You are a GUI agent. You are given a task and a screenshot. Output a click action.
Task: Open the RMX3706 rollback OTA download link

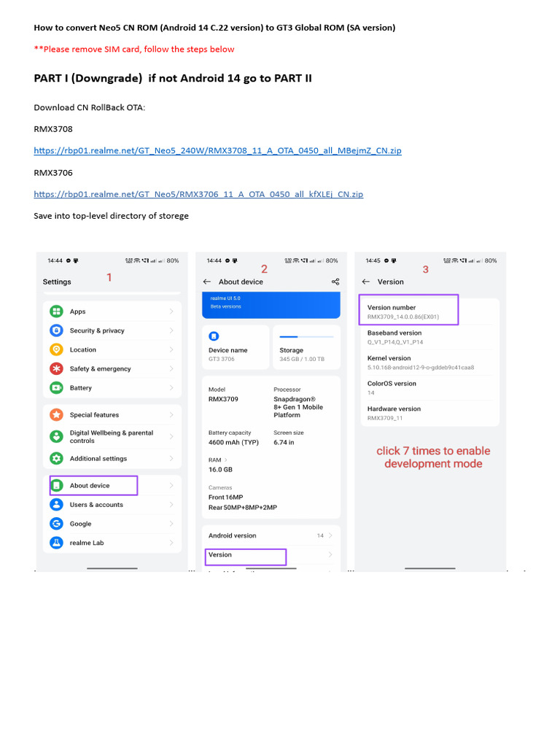coord(198,194)
